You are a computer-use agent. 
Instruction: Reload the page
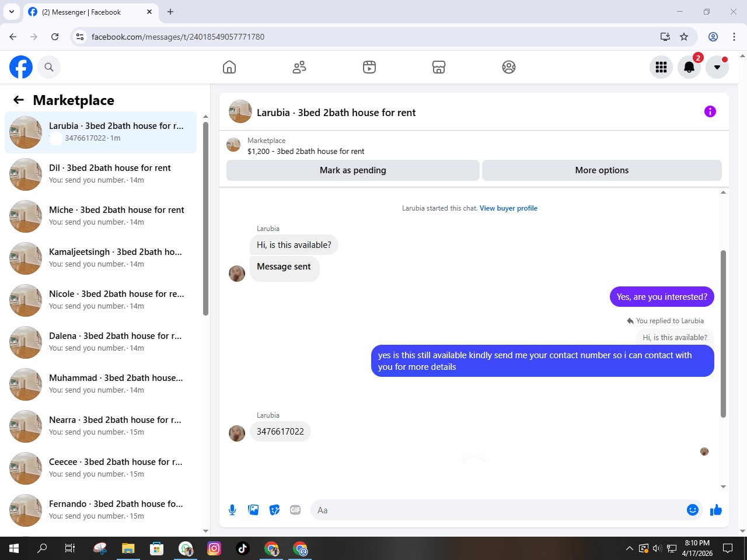pyautogui.click(x=55, y=37)
